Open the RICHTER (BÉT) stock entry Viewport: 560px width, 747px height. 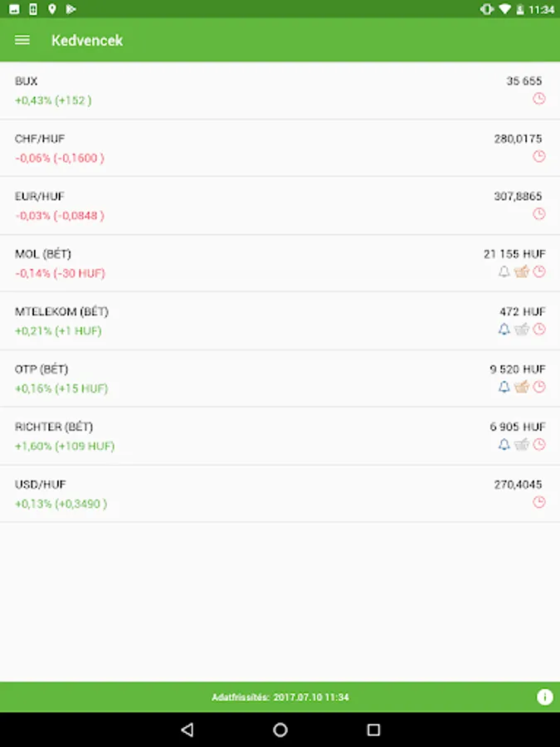[x=280, y=437]
